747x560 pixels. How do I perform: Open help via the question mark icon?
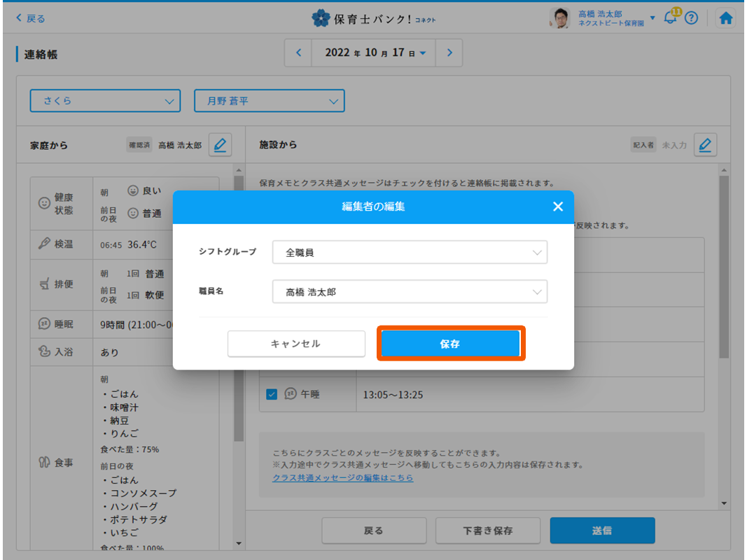pyautogui.click(x=692, y=18)
